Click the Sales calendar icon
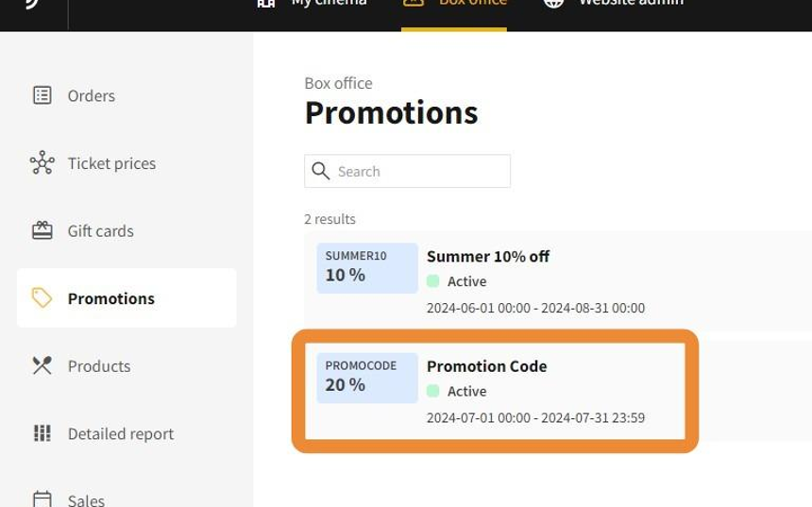 [x=42, y=499]
